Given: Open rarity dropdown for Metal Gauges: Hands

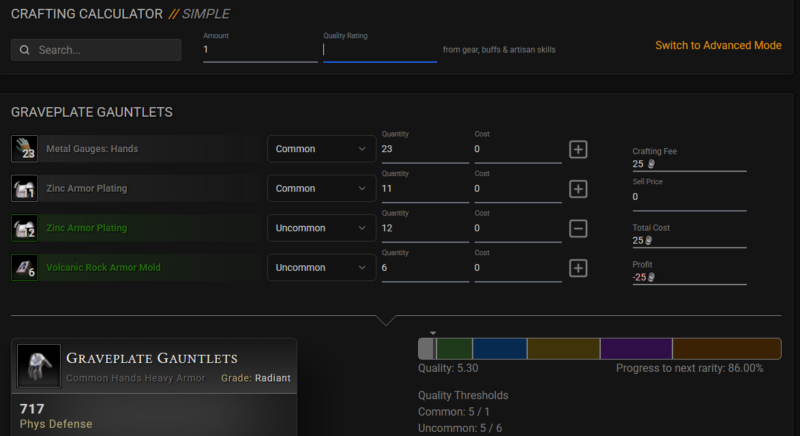Looking at the screenshot, I should point(321,149).
